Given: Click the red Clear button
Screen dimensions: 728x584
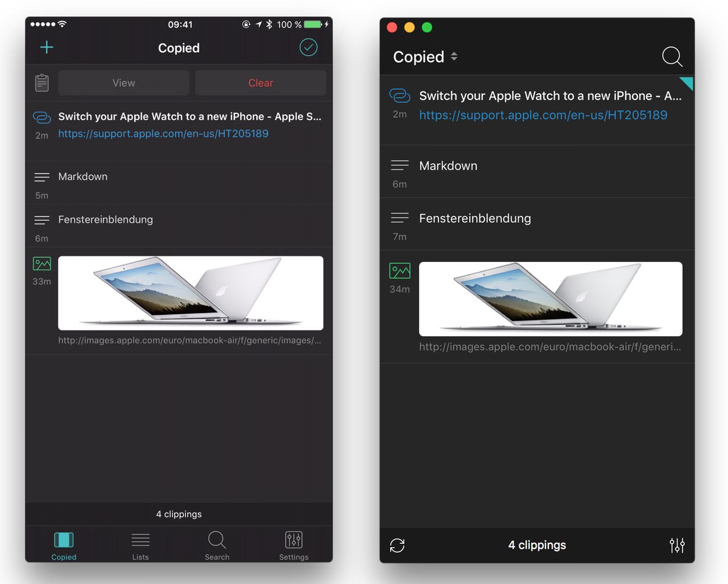Looking at the screenshot, I should click(x=260, y=83).
